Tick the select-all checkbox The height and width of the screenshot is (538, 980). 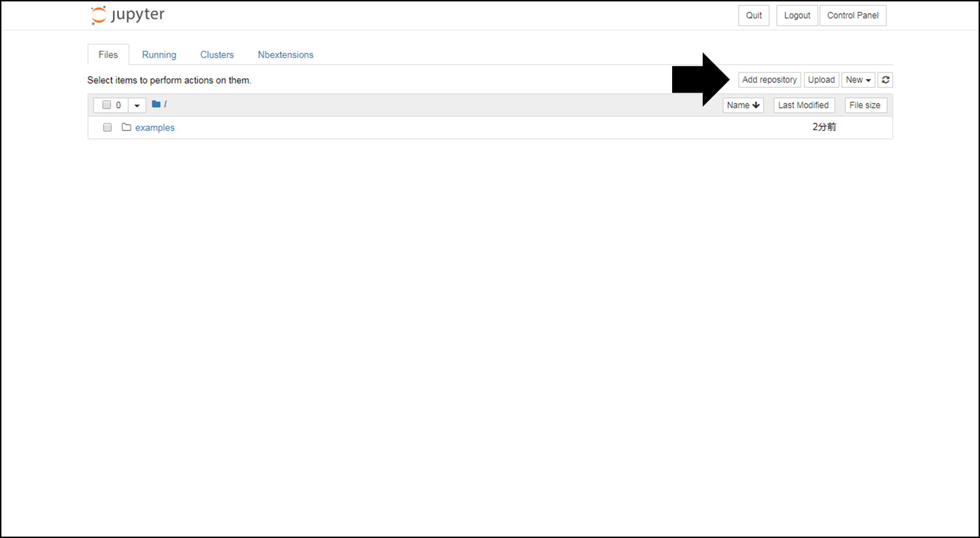click(x=107, y=105)
